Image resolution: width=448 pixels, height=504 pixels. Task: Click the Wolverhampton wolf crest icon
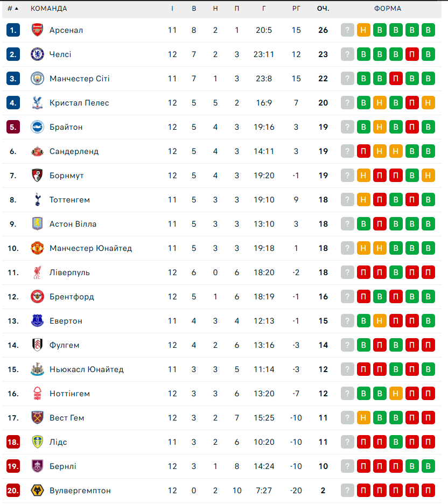(37, 491)
